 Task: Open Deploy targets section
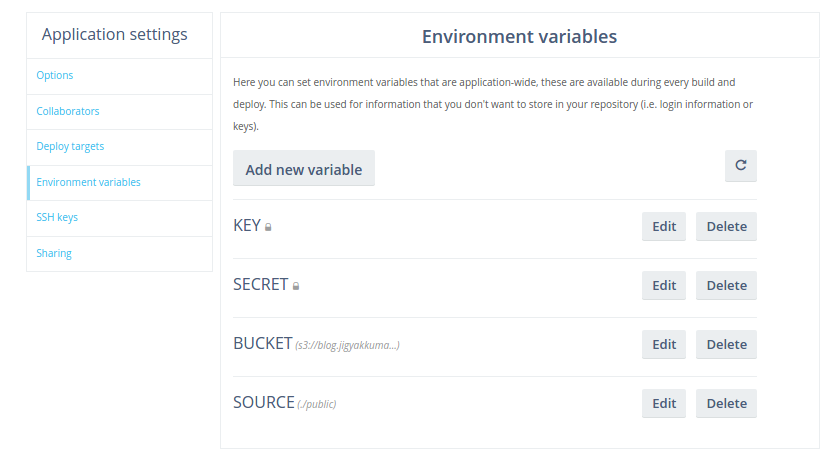tap(70, 147)
